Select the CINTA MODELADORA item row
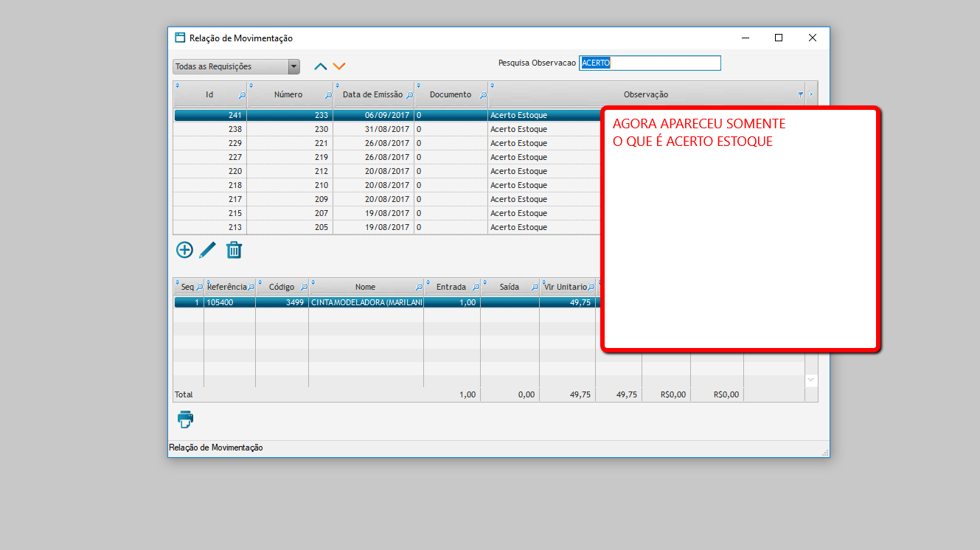 366,302
